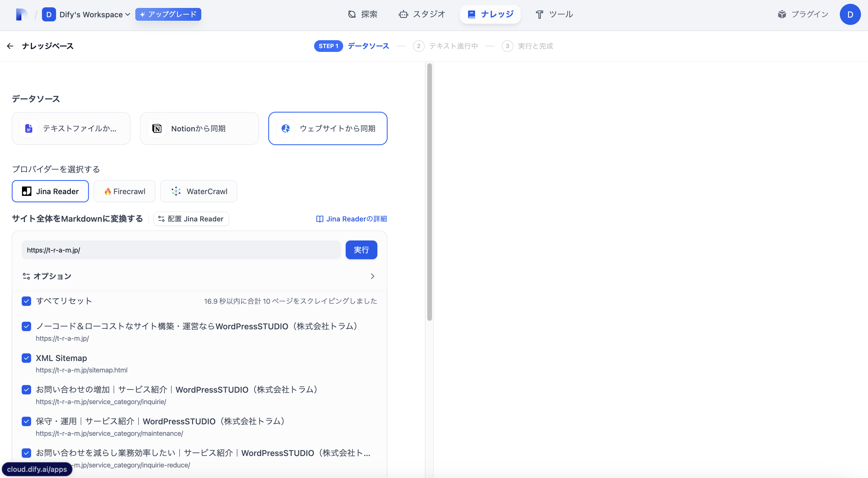Open the スタジオ studio tab
Image resolution: width=868 pixels, height=478 pixels.
(422, 14)
